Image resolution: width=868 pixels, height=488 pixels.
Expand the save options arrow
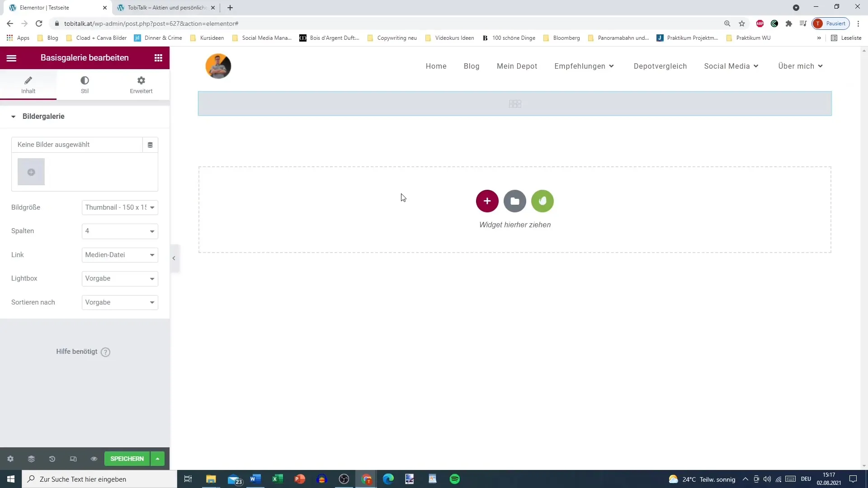[157, 459]
